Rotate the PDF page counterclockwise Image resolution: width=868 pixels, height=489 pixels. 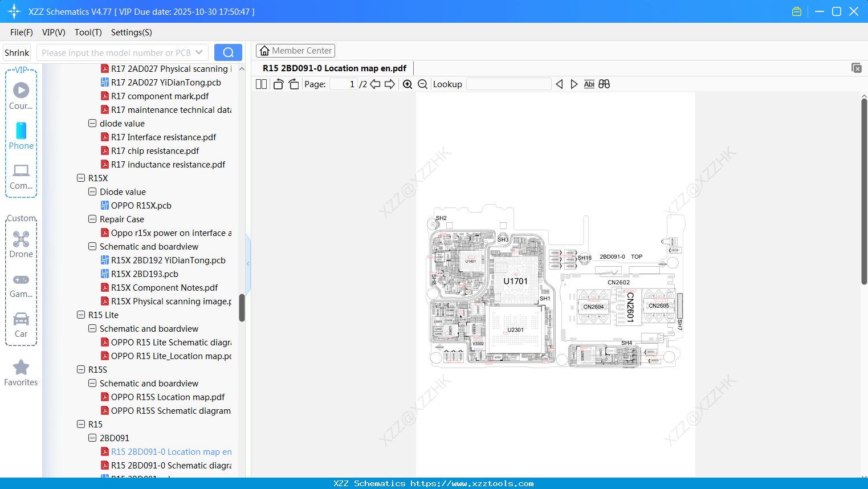pos(278,84)
